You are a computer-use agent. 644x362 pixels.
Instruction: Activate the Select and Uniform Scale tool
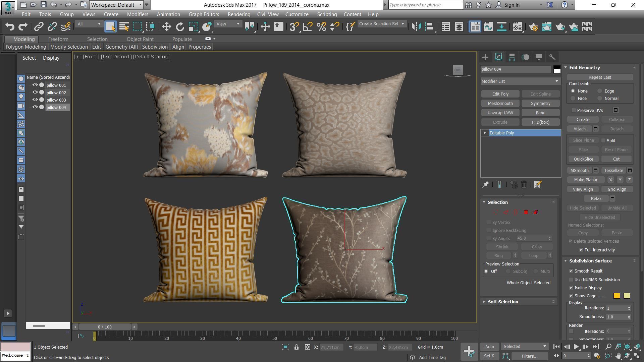click(193, 26)
